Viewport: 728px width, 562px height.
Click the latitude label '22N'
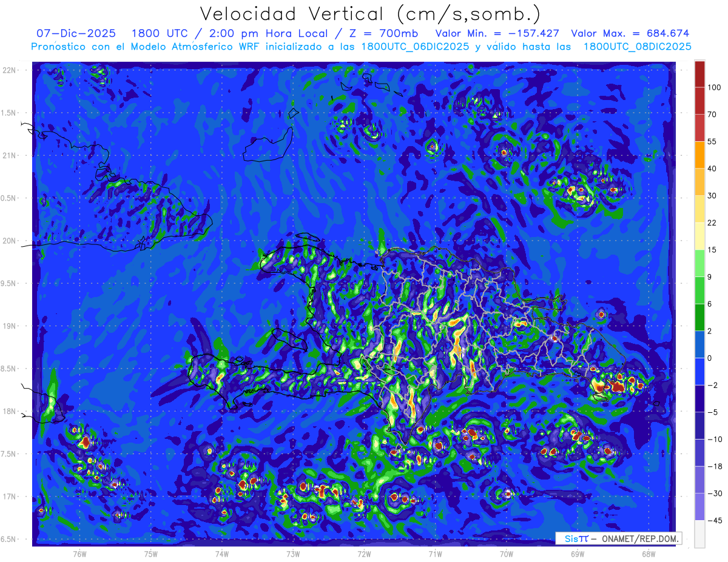pos(9,70)
